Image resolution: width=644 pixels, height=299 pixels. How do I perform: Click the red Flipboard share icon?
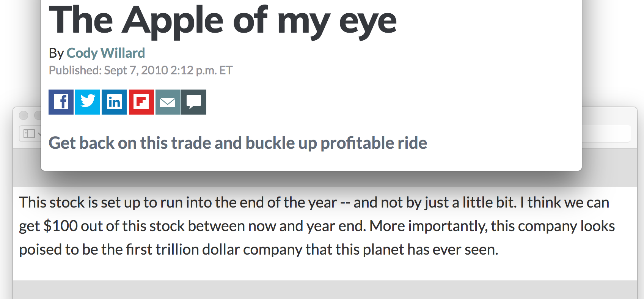[x=141, y=102]
